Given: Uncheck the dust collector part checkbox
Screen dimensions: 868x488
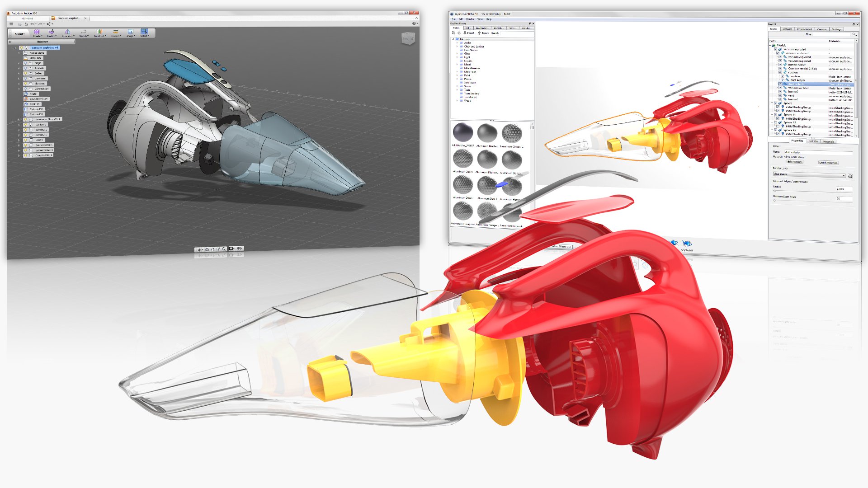Looking at the screenshot, I should tap(780, 84).
